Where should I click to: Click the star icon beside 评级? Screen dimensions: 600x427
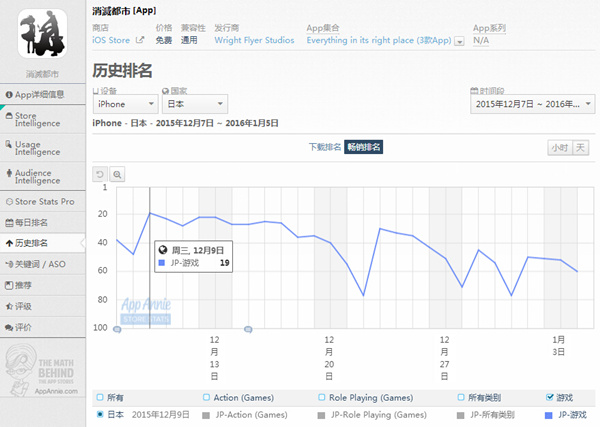[9, 306]
